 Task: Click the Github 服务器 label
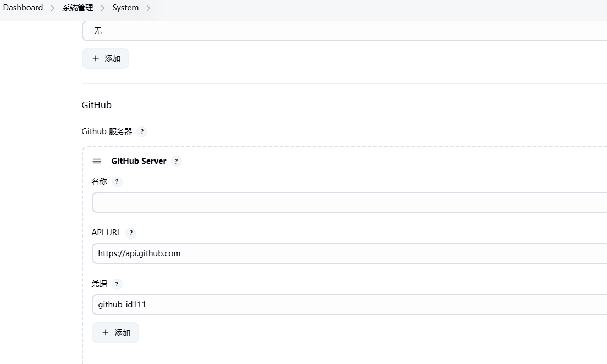point(107,131)
